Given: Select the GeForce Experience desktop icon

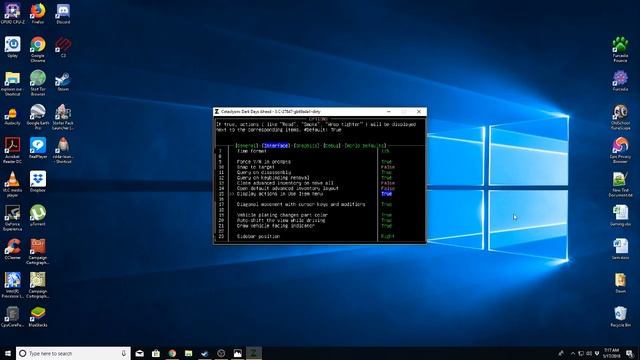Looking at the screenshot, I should 12,218.
